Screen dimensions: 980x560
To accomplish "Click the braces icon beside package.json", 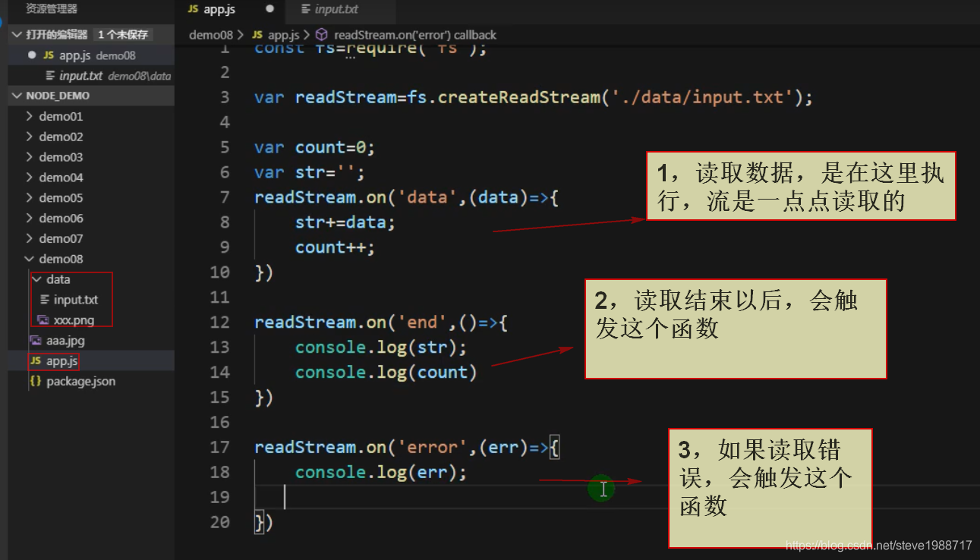I will 35,381.
